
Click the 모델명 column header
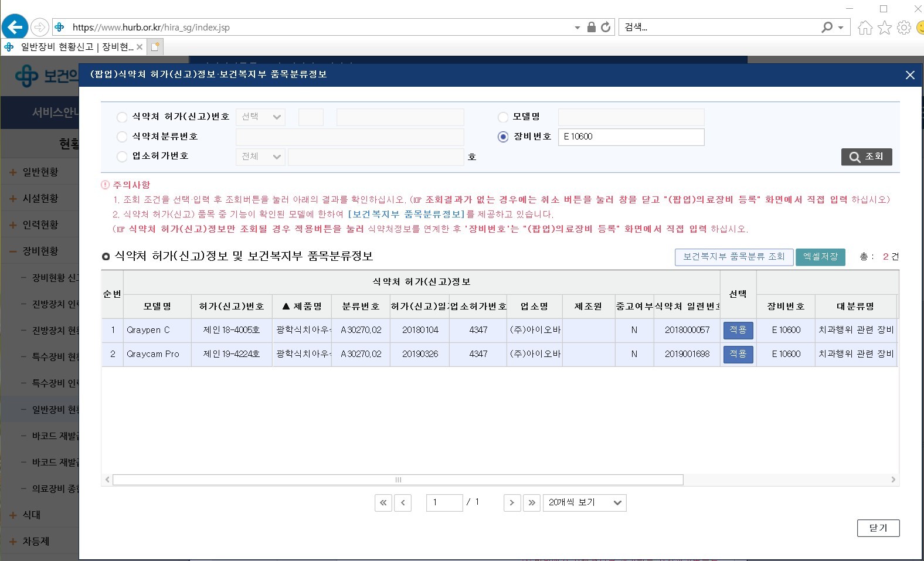click(157, 306)
